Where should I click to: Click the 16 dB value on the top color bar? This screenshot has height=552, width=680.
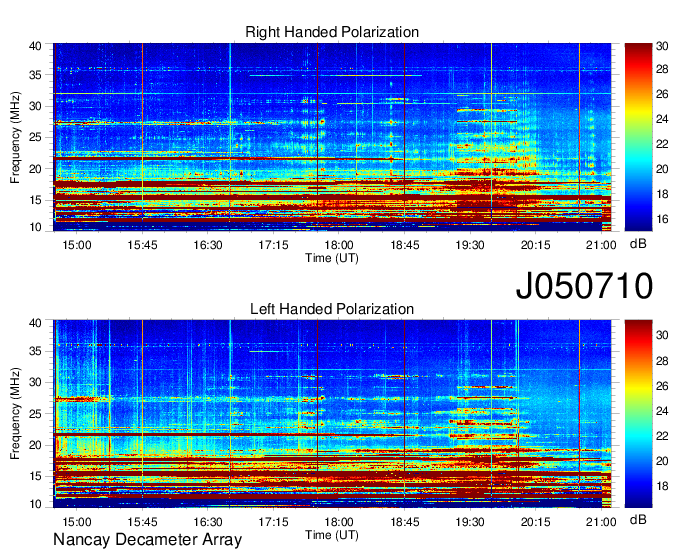[662, 219]
